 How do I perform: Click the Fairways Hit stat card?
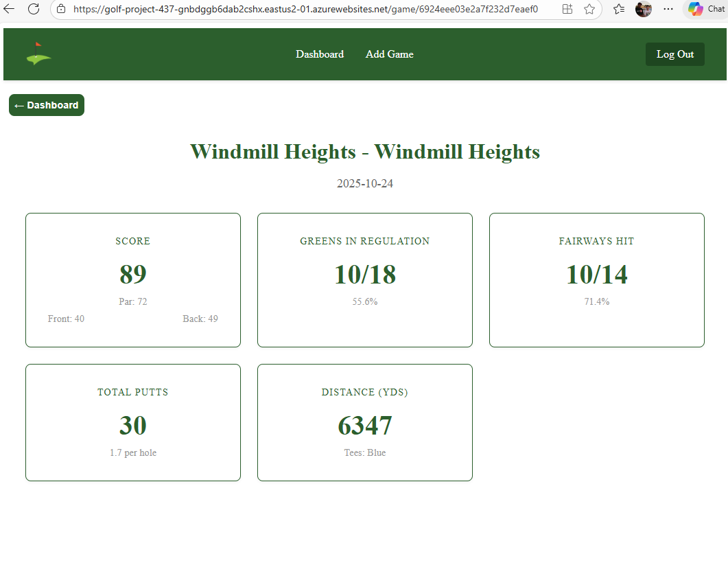pos(596,280)
